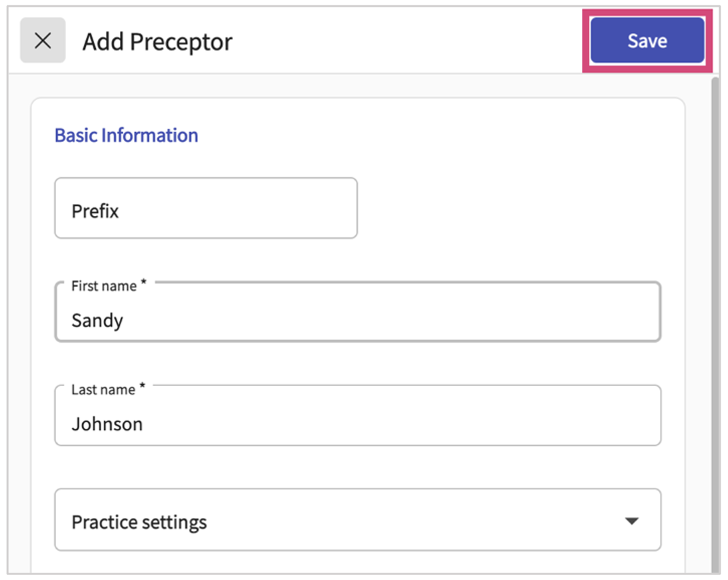Image resolution: width=728 pixels, height=580 pixels.
Task: Click the asterisk beside Last name
Action: point(143,388)
